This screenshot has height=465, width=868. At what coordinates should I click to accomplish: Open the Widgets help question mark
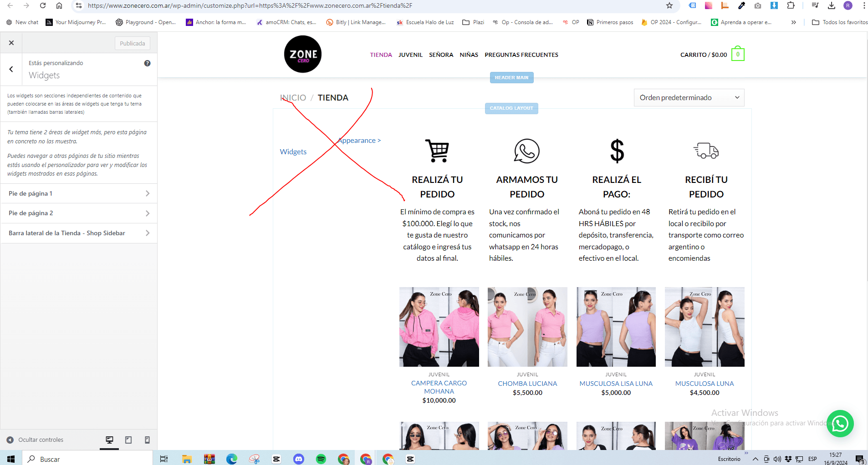pos(147,63)
